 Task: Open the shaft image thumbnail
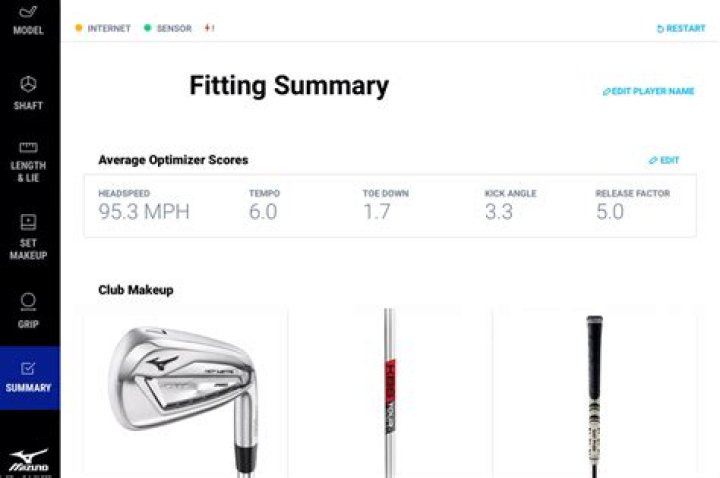tap(390, 393)
